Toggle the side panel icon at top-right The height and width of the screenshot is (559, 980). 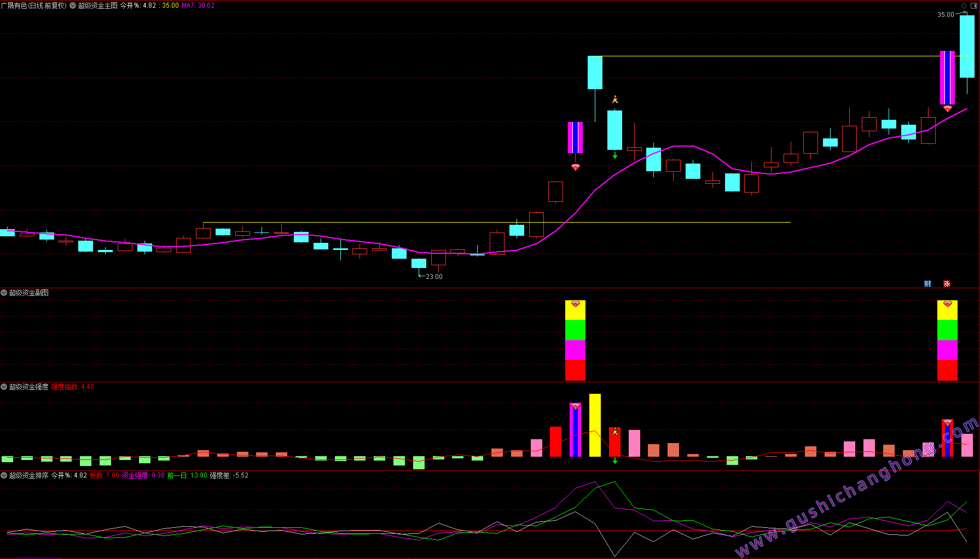(x=974, y=5)
